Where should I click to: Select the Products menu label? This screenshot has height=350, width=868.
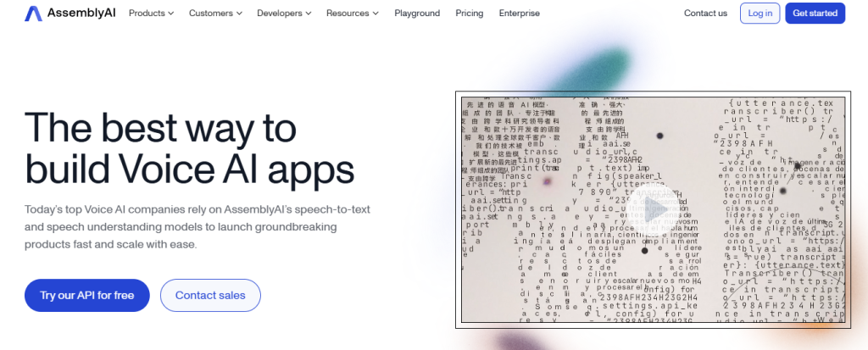coord(146,14)
